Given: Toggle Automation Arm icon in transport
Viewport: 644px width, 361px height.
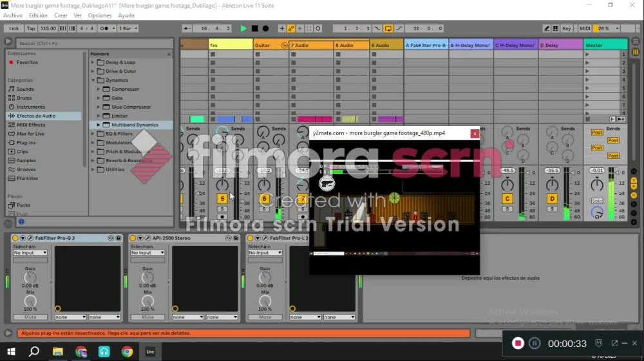Looking at the screenshot, I should click(x=291, y=28).
